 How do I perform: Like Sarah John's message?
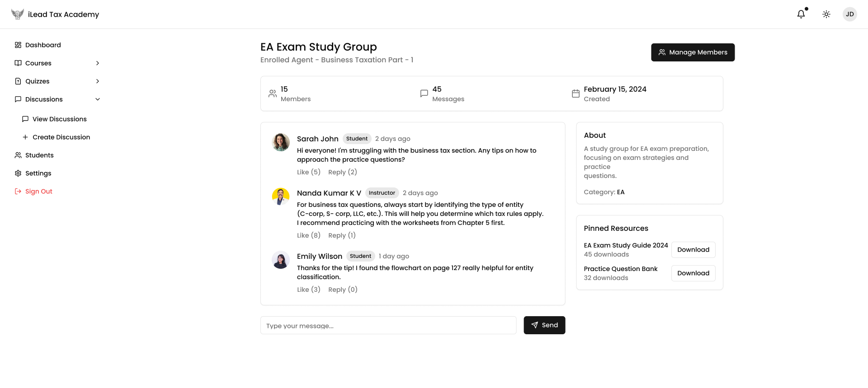tap(308, 172)
